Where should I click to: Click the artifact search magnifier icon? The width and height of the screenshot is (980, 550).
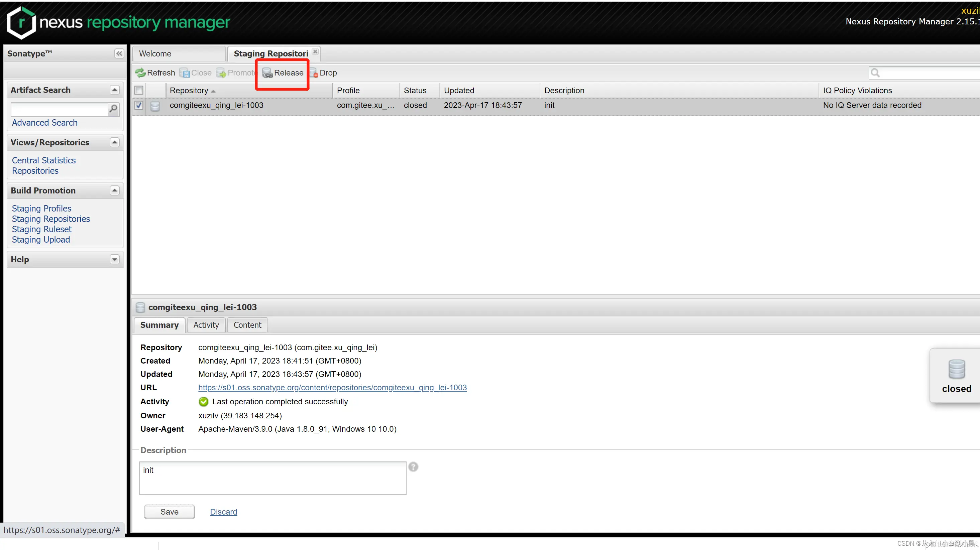click(113, 109)
